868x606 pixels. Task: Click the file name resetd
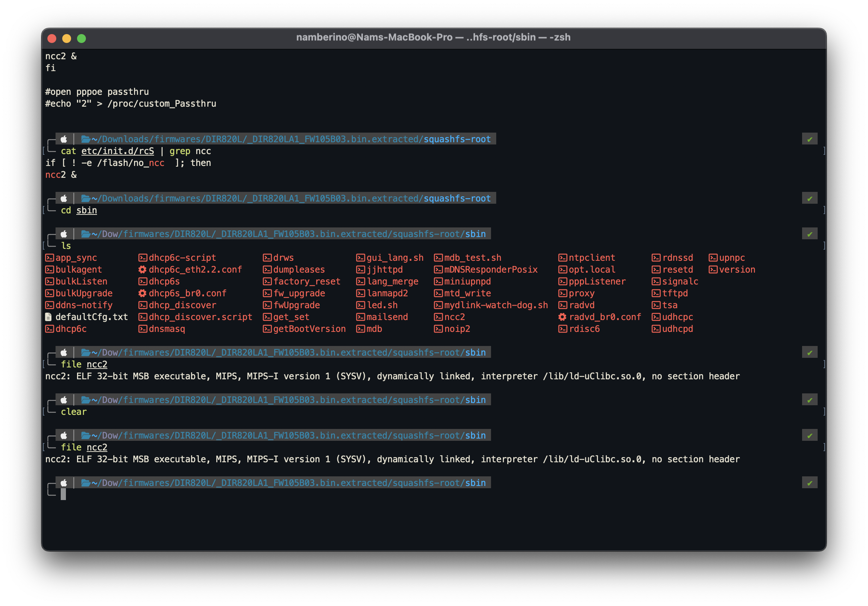(677, 270)
